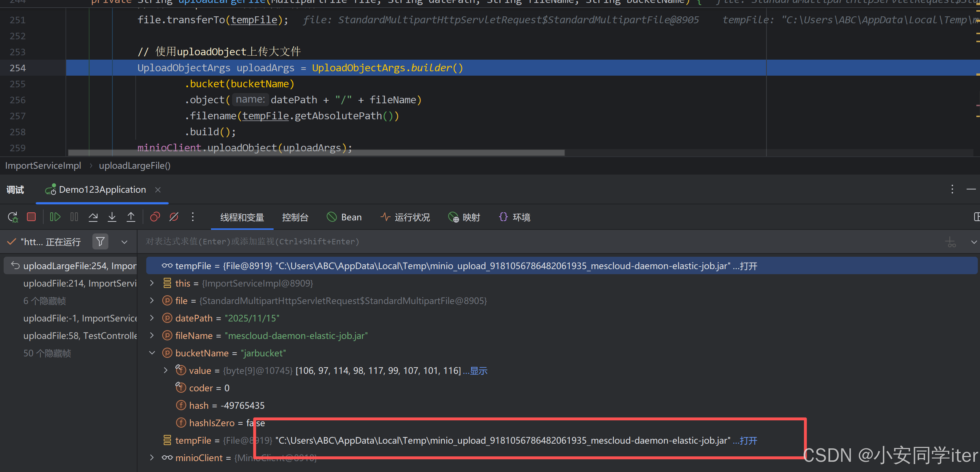
Task: Click 打开 link on lower tempFile row
Action: (x=748, y=440)
